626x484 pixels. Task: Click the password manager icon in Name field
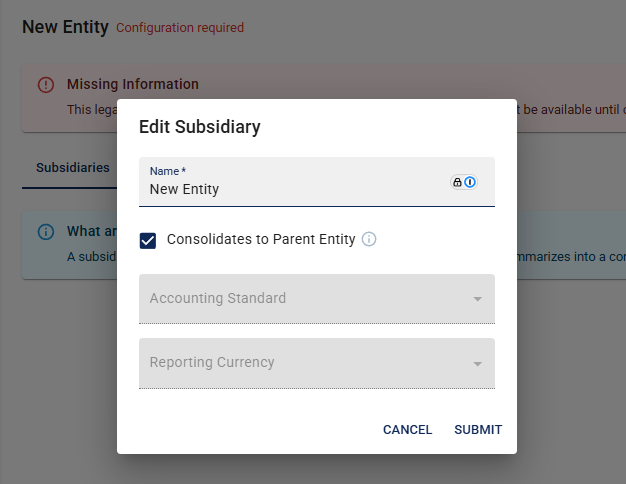[470, 182]
